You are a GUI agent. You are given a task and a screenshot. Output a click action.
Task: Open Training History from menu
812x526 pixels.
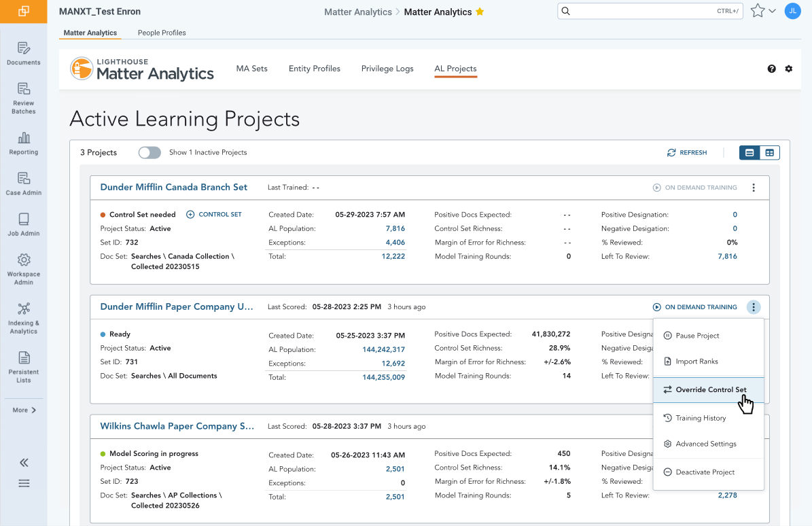coord(709,418)
